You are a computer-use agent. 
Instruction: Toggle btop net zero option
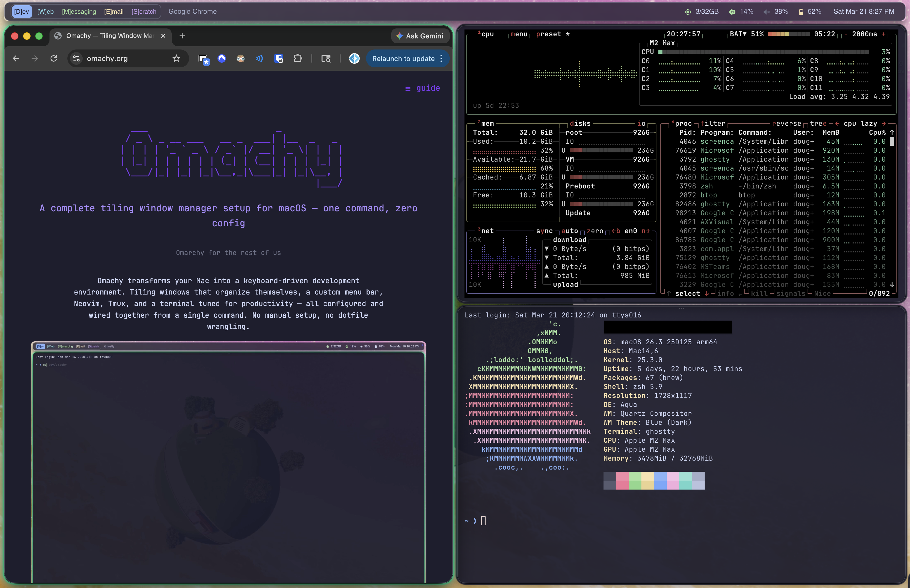pos(595,231)
